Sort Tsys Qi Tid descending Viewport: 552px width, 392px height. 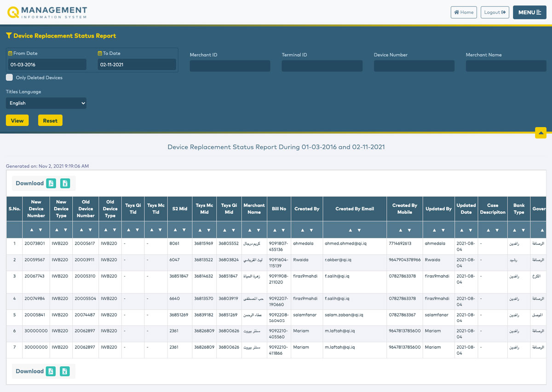[x=138, y=230]
